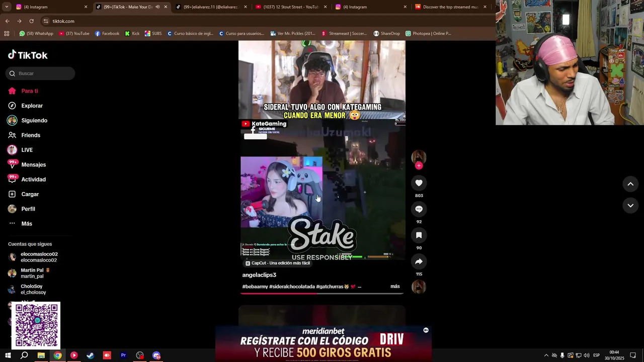The image size is (644, 362).
Task: Open the Cargar upload page
Action: point(30,194)
